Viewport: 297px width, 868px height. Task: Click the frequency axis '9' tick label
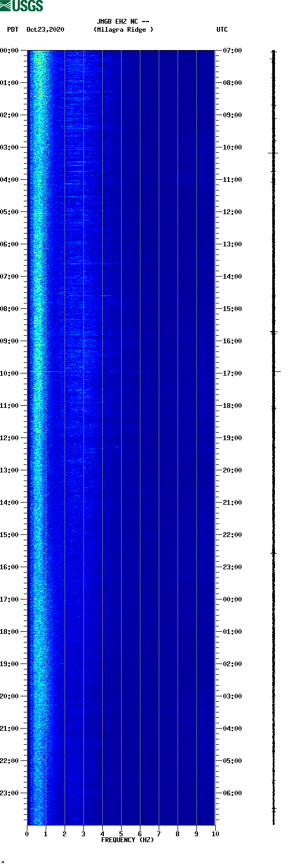coord(196,834)
